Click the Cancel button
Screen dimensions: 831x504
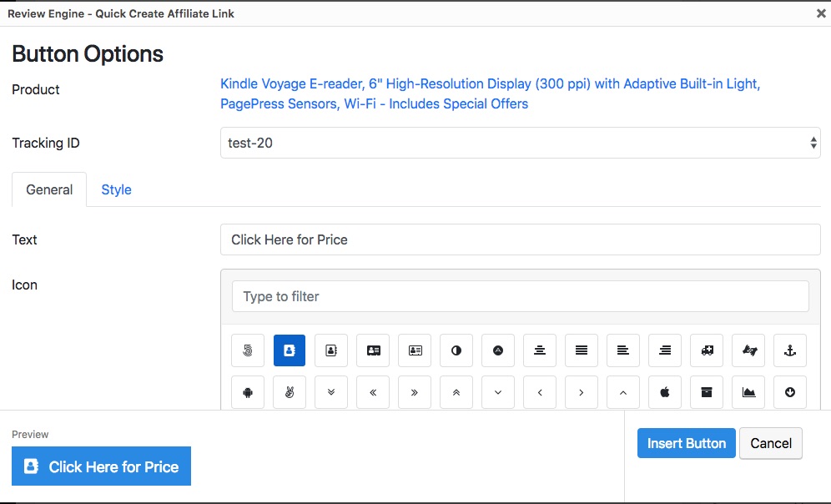pyautogui.click(x=771, y=443)
